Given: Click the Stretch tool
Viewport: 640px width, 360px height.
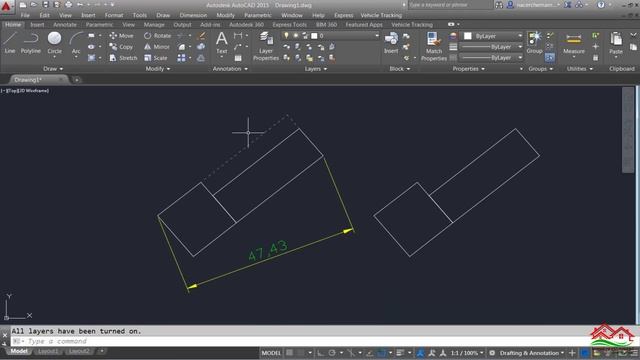Looking at the screenshot, I should coord(123,58).
